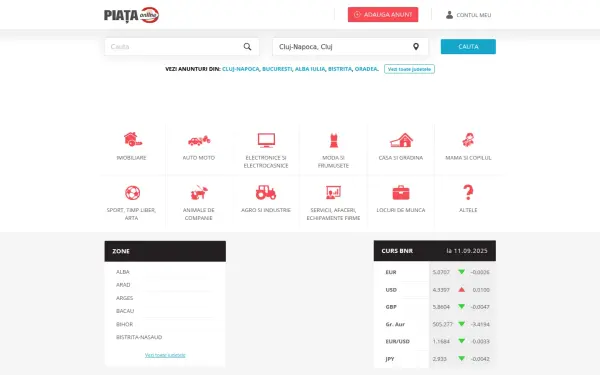Open the Sport, Timp Liber soccer ball icon
This screenshot has height=375, width=600.
click(x=132, y=192)
